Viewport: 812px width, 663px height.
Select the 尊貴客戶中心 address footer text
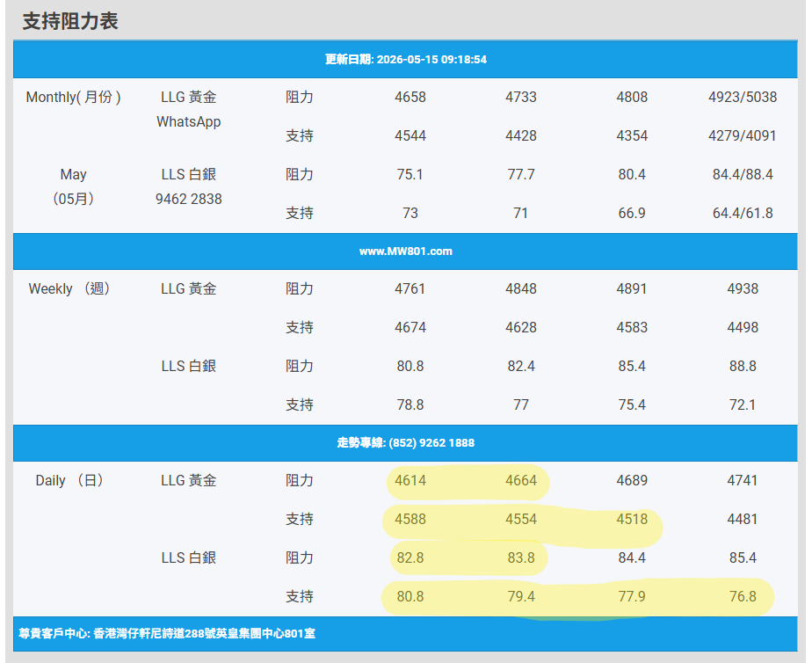click(167, 633)
